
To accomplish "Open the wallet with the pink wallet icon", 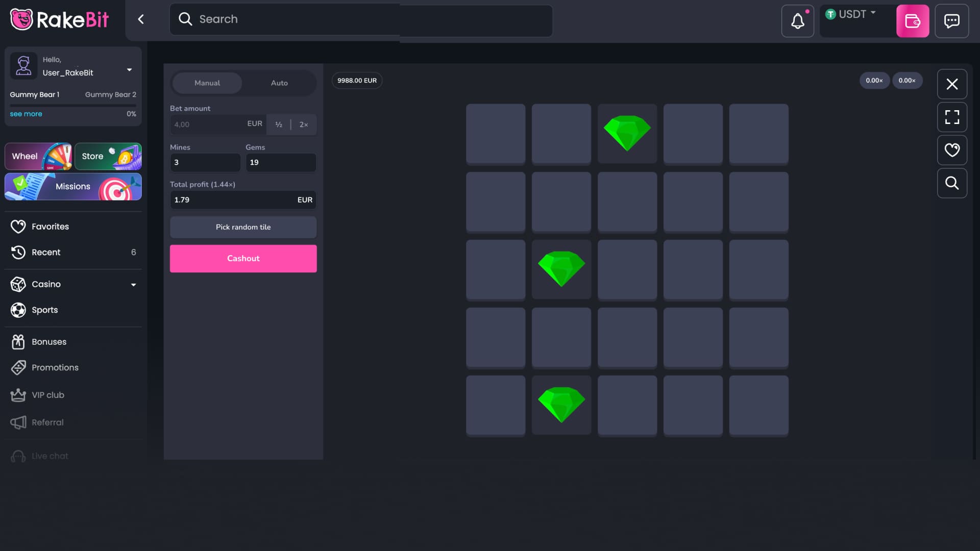I will point(913,20).
